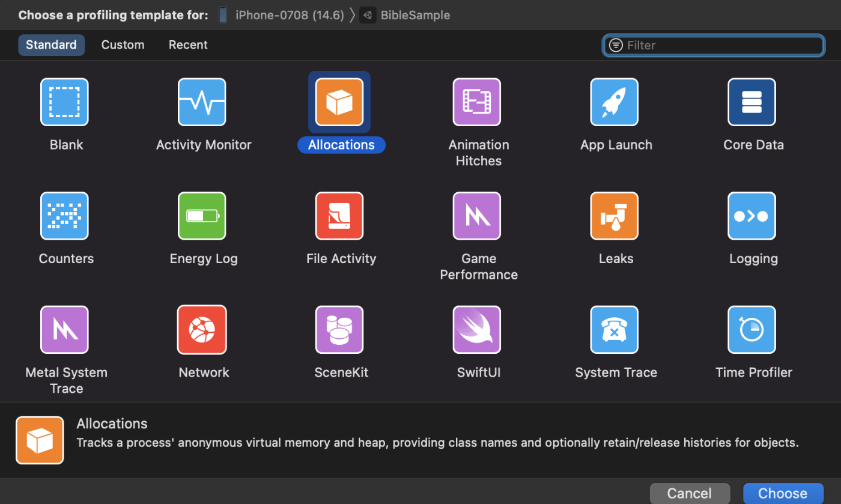Choose the Leaks faucet icon
Viewport: 841px width, 504px height.
[614, 216]
